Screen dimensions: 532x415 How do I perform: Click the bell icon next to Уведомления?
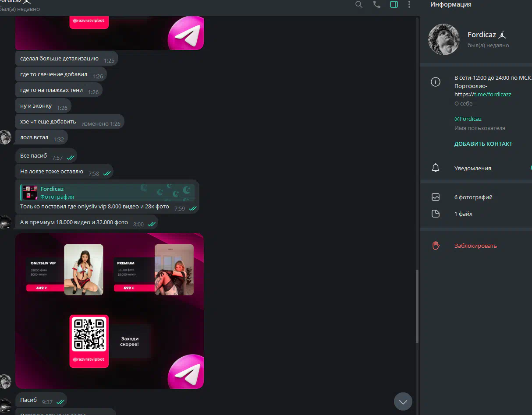pos(436,168)
